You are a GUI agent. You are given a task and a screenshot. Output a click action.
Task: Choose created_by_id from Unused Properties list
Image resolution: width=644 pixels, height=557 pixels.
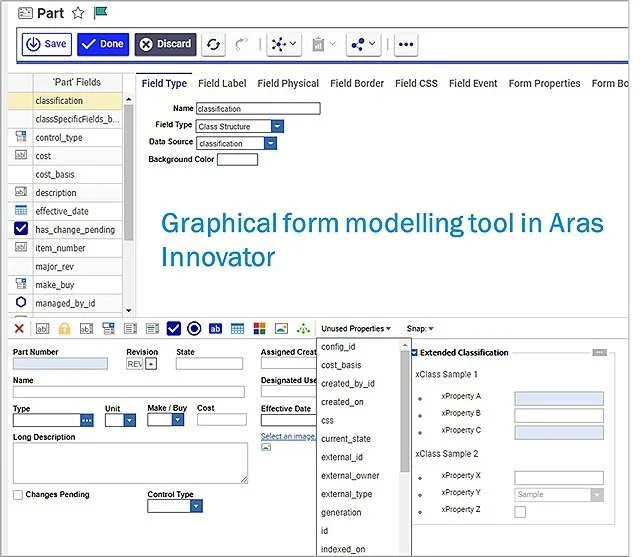347,384
